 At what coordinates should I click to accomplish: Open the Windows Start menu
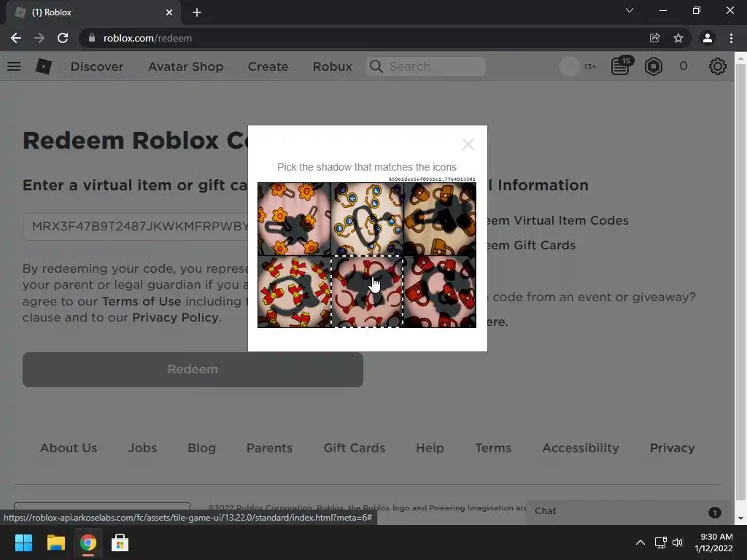point(23,542)
